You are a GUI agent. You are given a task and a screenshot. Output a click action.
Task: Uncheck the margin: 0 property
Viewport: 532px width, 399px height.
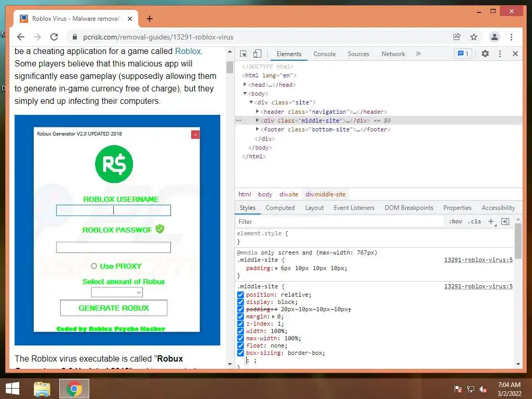point(241,316)
